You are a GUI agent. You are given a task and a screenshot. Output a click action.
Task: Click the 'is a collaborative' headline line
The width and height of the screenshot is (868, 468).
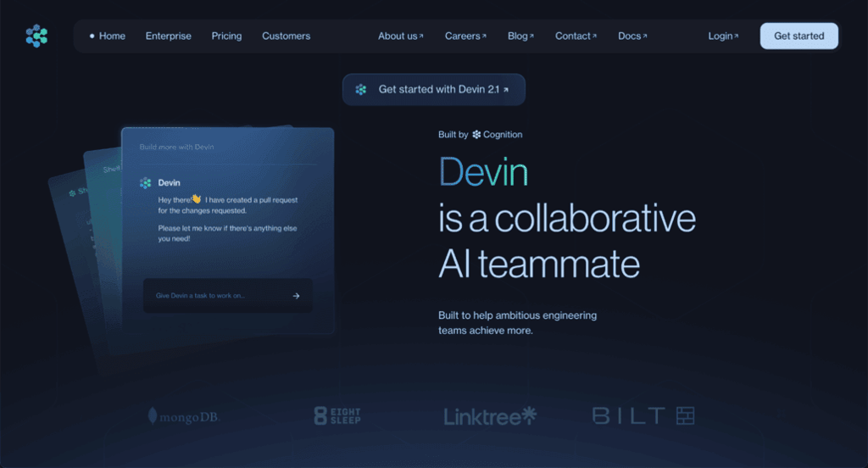[x=567, y=218]
